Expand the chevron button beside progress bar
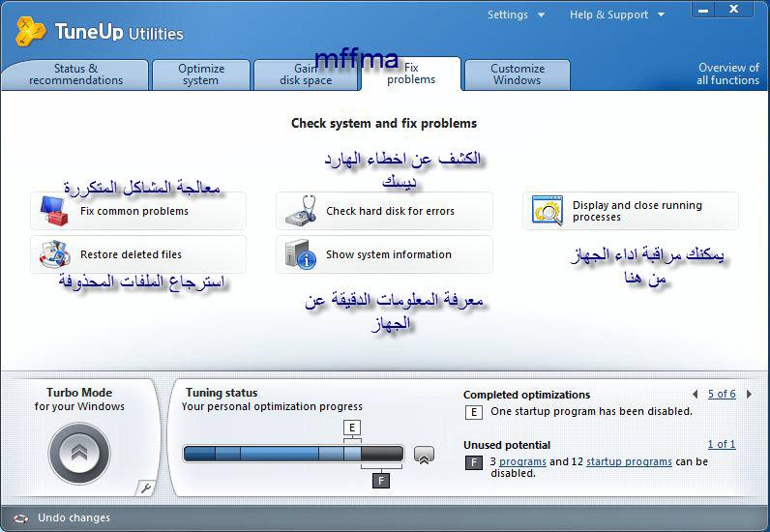770x532 pixels. click(x=424, y=455)
